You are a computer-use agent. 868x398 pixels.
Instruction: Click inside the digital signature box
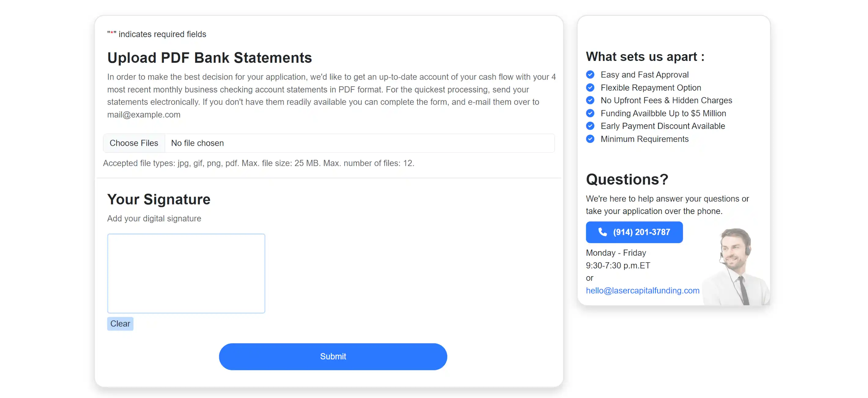coord(186,273)
